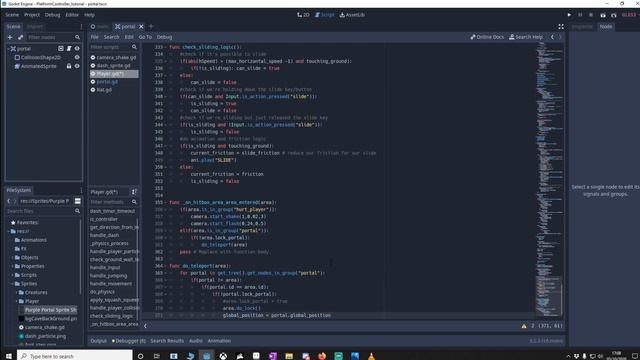This screenshot has height=360, width=640.
Task: Open the GLES3 renderer dropdown
Action: 630,15
